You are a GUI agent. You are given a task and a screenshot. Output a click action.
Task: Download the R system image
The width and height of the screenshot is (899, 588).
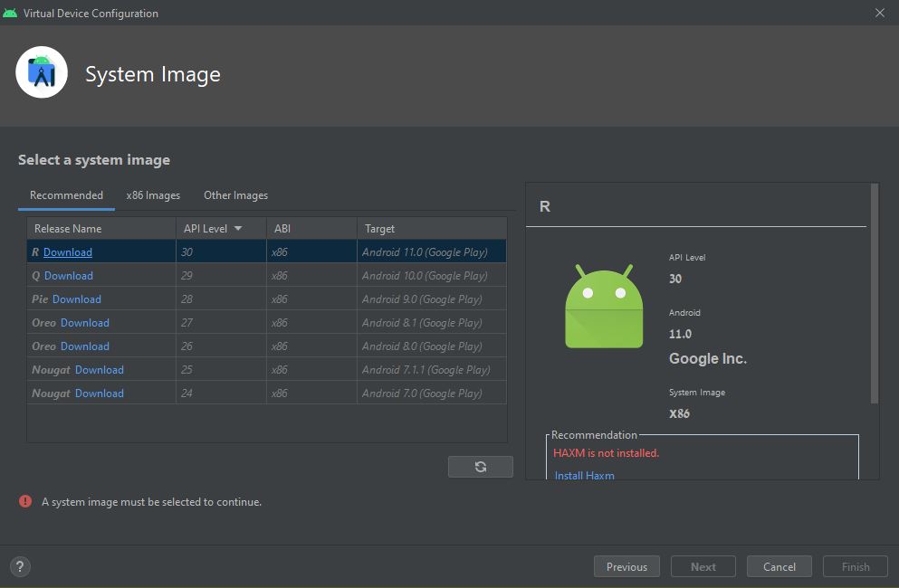click(68, 252)
